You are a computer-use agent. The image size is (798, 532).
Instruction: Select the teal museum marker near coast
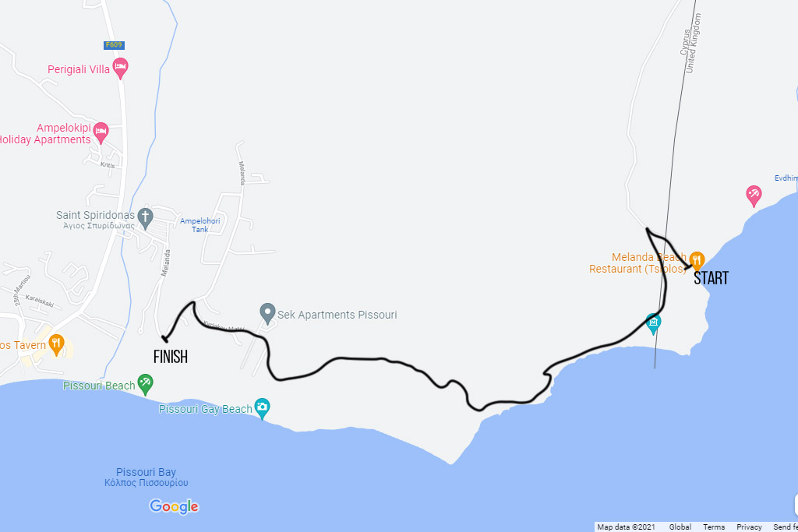coord(654,324)
